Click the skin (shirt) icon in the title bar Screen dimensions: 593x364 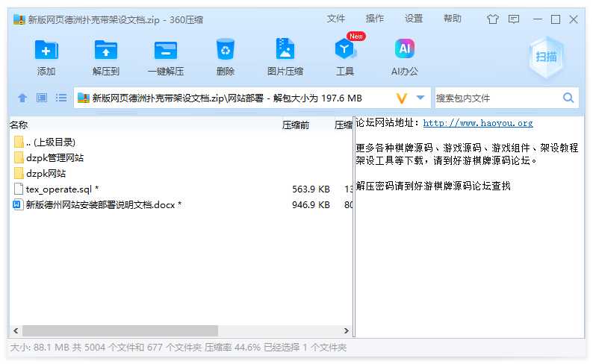[x=493, y=19]
